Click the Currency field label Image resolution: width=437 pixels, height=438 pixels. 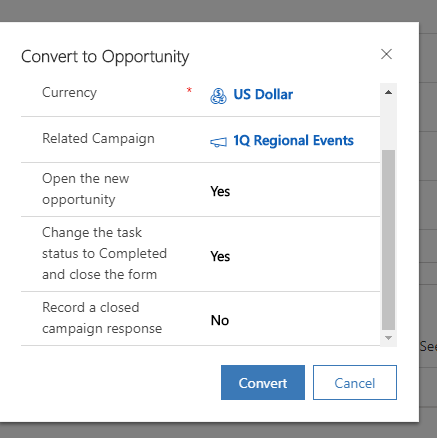pos(69,92)
